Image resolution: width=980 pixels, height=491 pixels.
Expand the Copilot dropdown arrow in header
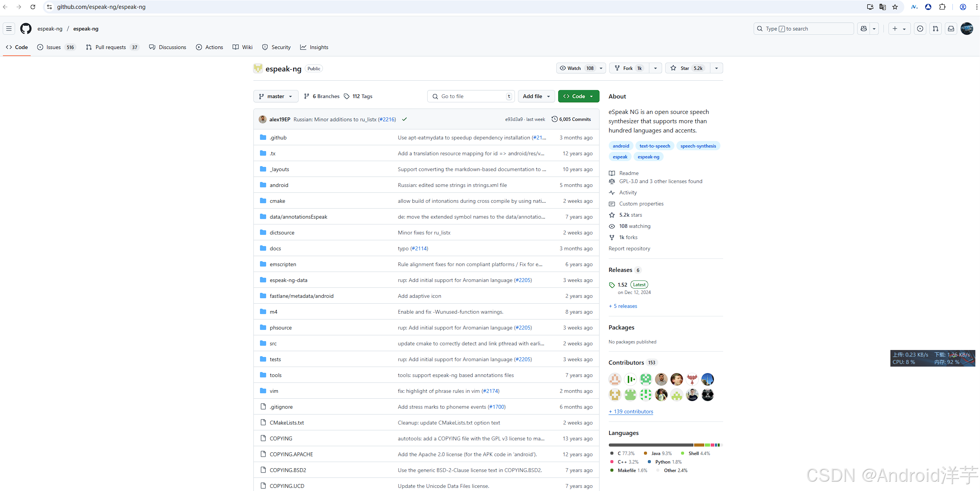(874, 29)
